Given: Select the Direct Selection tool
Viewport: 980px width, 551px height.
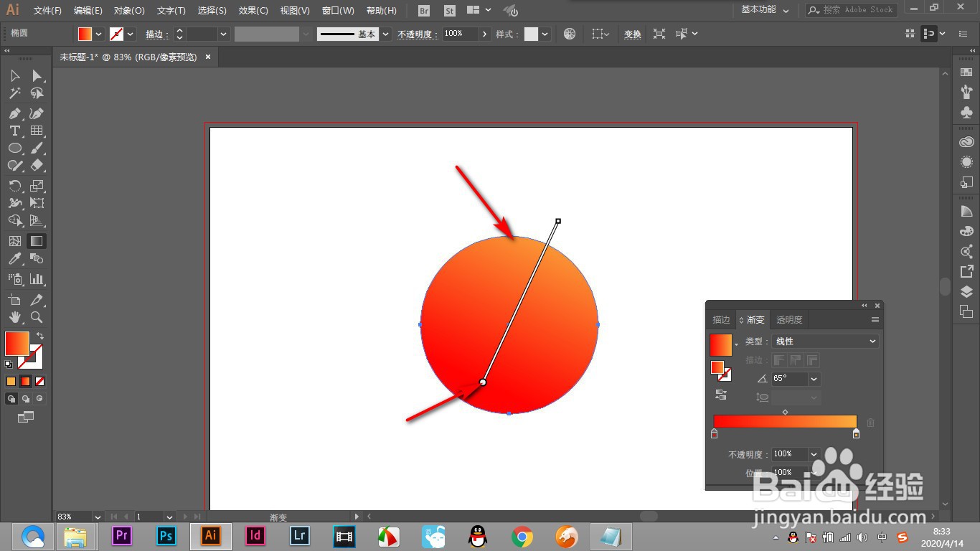Looking at the screenshot, I should [37, 76].
